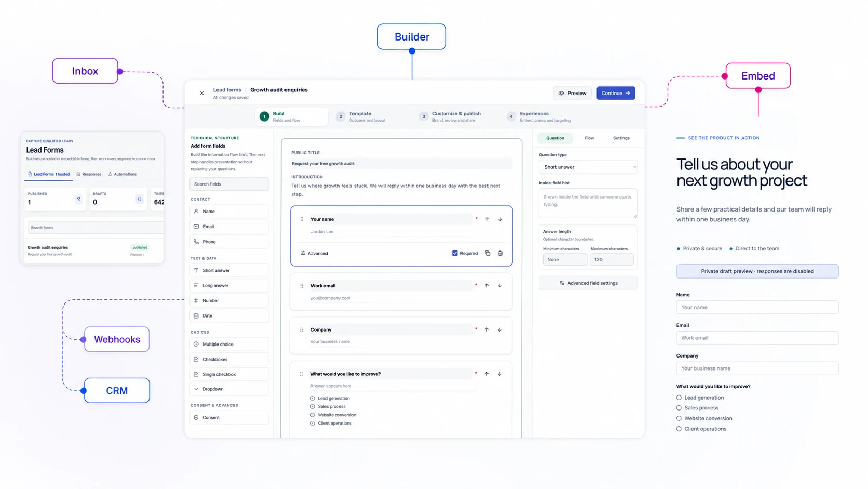The height and width of the screenshot is (489, 868).
Task: Select Client operations option in builder canvas
Action: pyautogui.click(x=313, y=424)
